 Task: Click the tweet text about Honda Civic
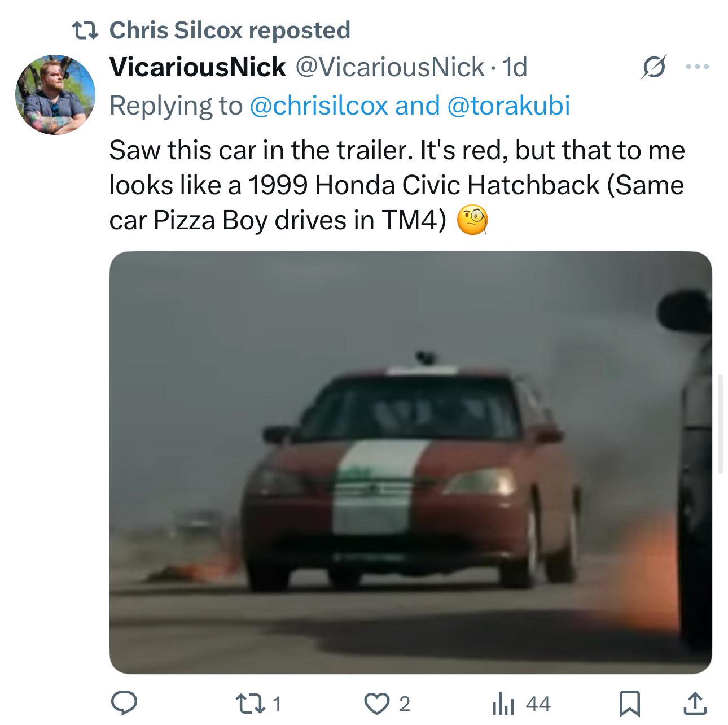(396, 185)
